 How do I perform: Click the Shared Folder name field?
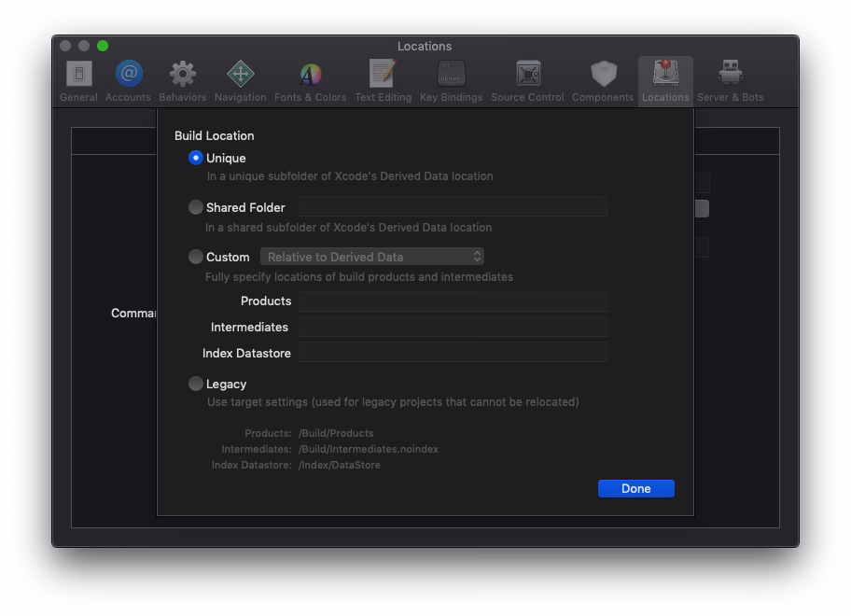coord(453,207)
